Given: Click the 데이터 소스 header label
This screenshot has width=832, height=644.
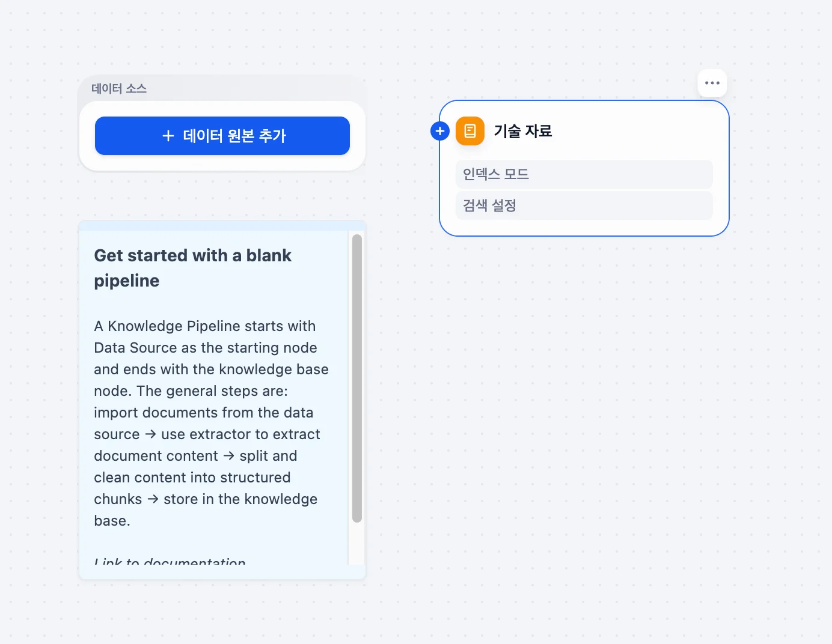Looking at the screenshot, I should [x=119, y=89].
